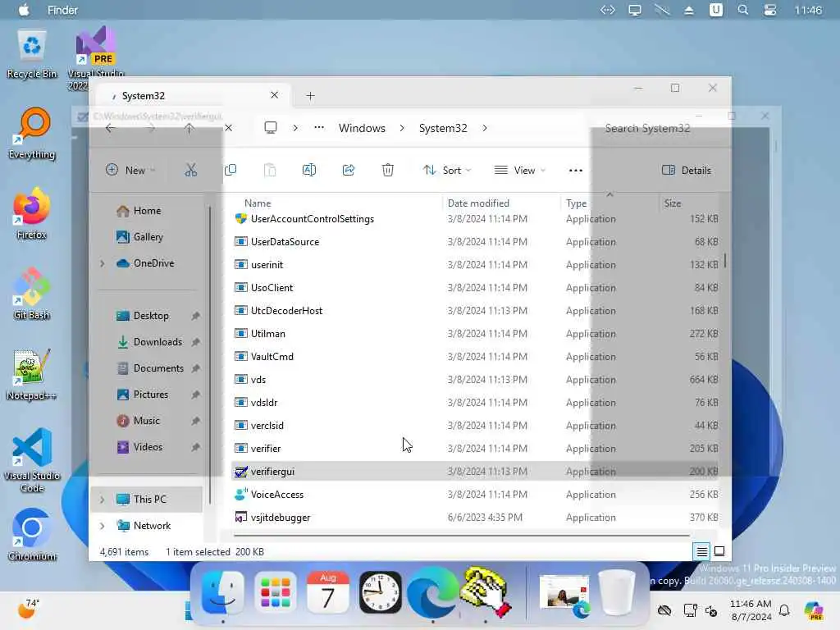Switch to details list view icon
The width and height of the screenshot is (840, 630).
pyautogui.click(x=702, y=551)
